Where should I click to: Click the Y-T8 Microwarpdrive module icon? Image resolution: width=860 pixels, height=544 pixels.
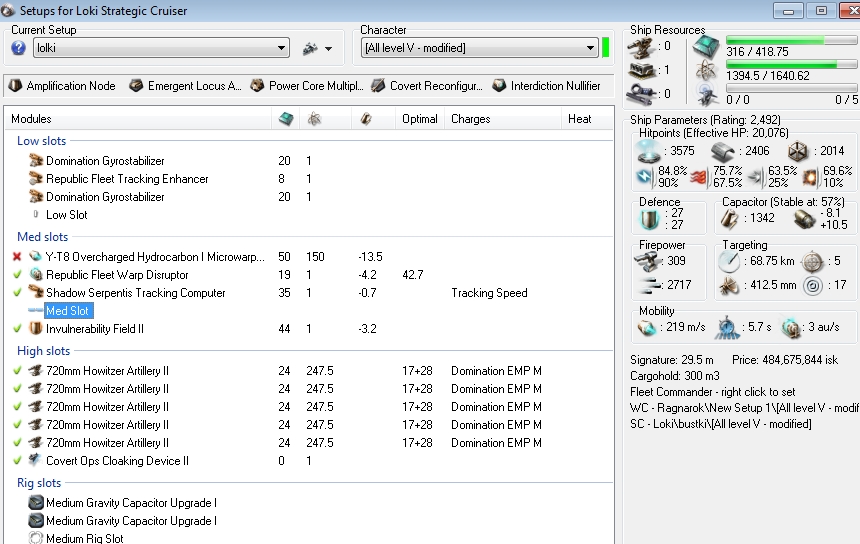pos(36,256)
